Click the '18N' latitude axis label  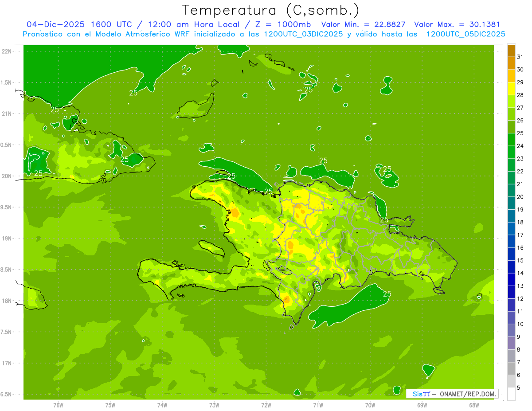(8, 301)
